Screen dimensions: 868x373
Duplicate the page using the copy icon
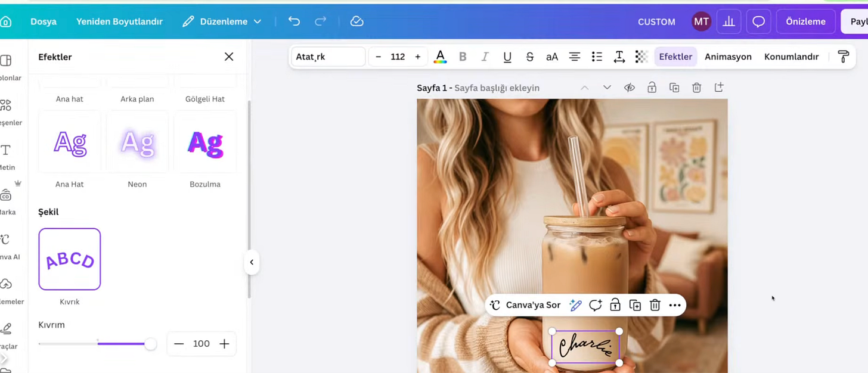click(674, 88)
